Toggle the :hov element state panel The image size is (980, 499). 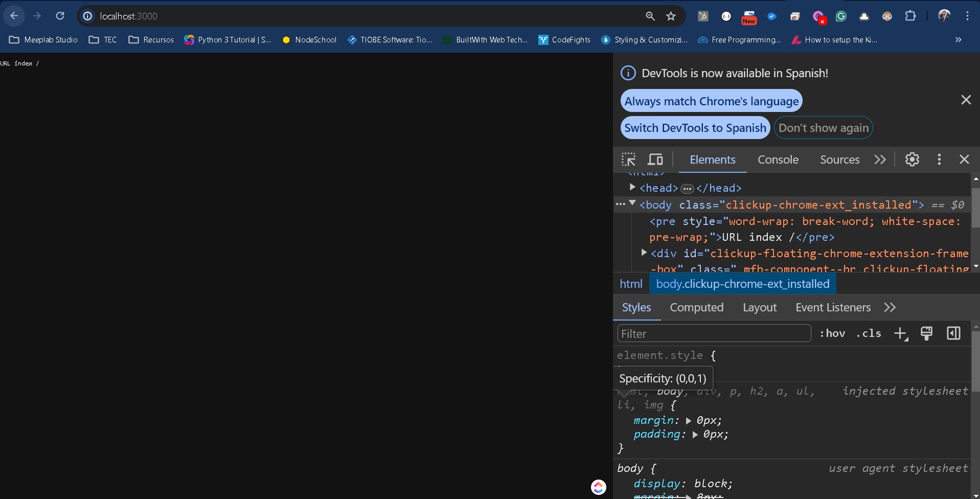(x=832, y=334)
